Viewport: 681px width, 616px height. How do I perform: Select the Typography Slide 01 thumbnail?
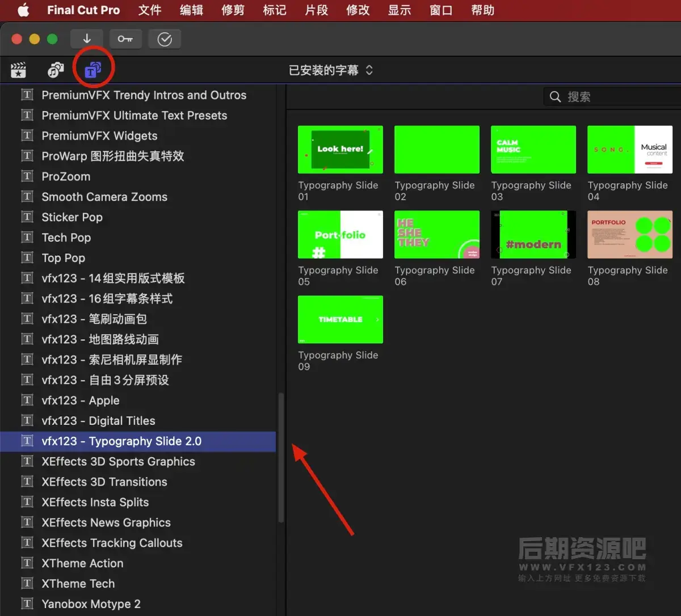tap(340, 150)
